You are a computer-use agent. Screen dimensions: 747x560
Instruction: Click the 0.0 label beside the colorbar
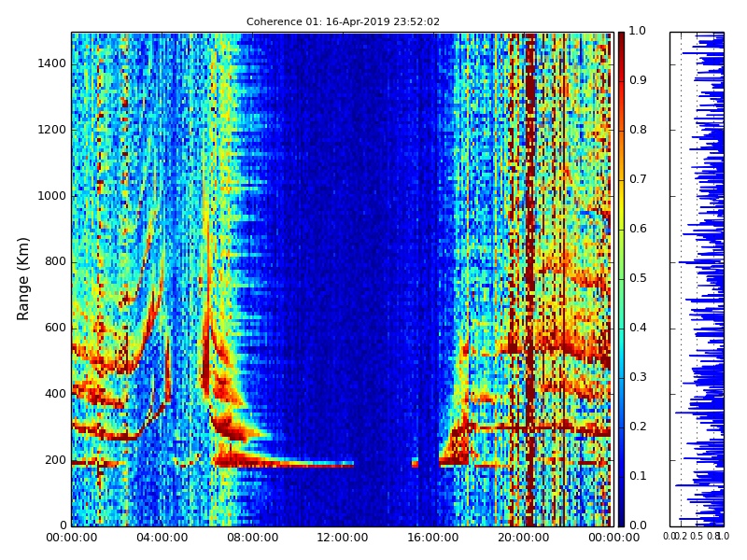[x=638, y=525]
